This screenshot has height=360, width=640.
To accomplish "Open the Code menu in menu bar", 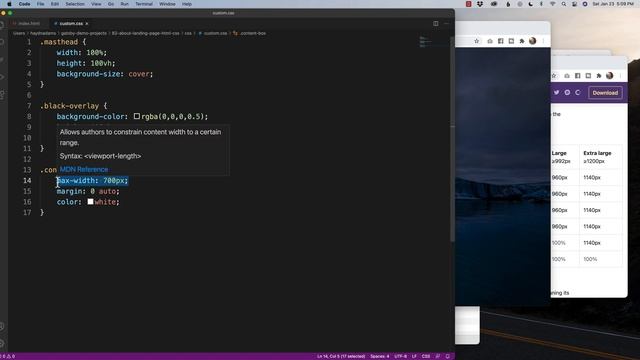I will [24, 4].
